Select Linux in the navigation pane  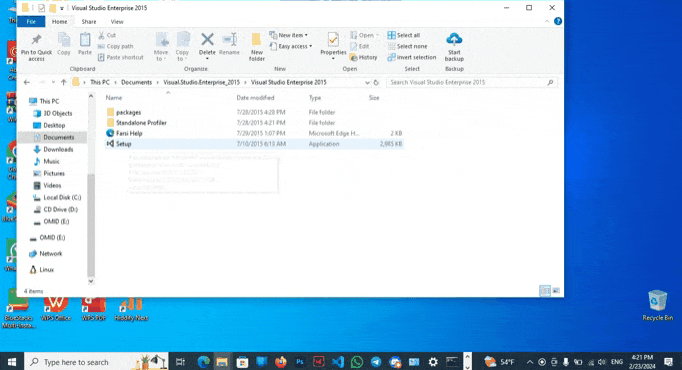pyautogui.click(x=46, y=270)
